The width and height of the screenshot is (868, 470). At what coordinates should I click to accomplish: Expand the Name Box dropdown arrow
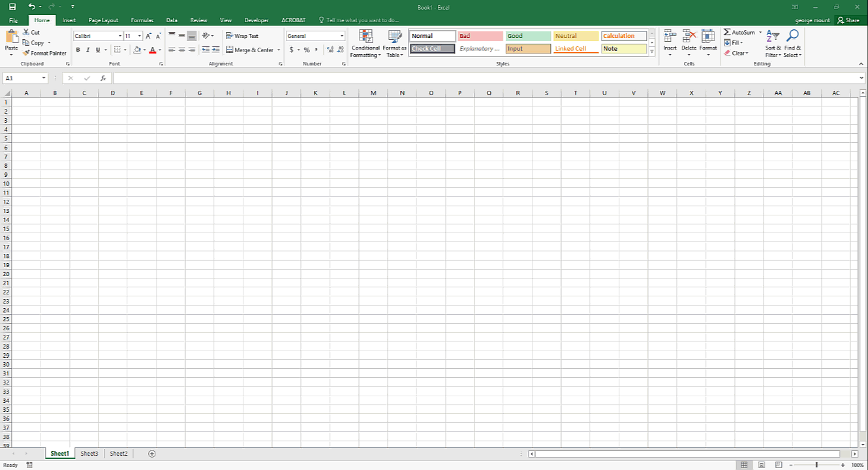pyautogui.click(x=44, y=78)
